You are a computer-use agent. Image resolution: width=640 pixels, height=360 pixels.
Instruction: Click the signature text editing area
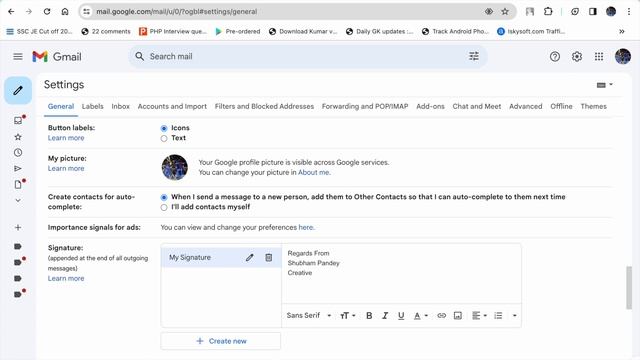401,274
